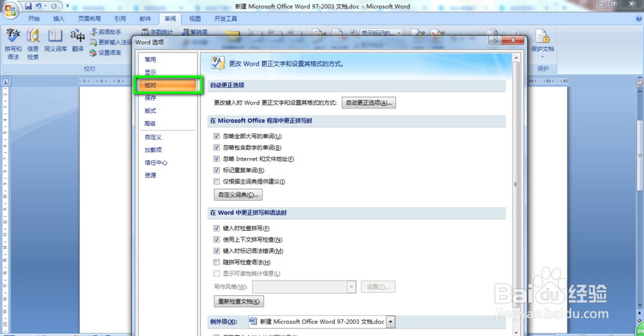The image size is (644, 336).
Task: Select 校对 in Word options sidebar
Action: point(167,85)
